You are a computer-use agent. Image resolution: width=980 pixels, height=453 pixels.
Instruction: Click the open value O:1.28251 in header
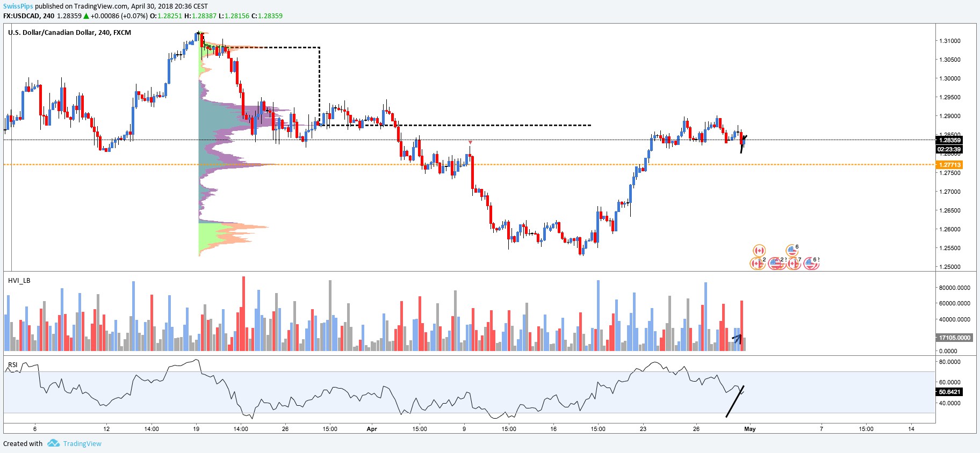point(166,16)
